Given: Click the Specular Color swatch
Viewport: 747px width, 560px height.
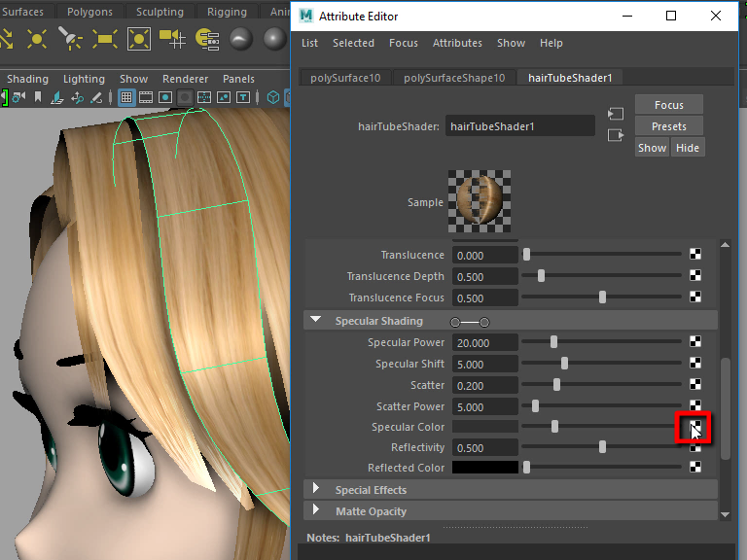Looking at the screenshot, I should click(485, 427).
